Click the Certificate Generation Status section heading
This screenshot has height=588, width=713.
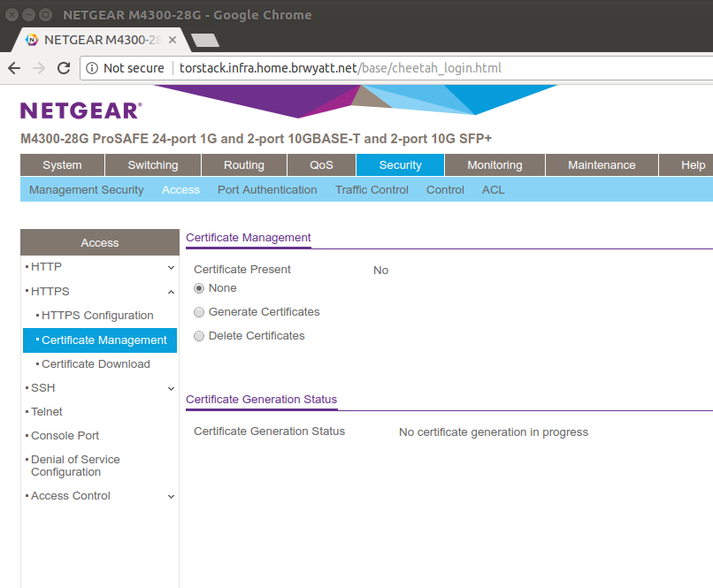click(x=262, y=400)
